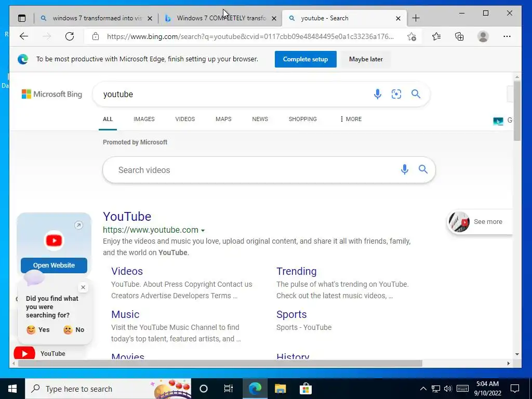Switch to the IMAGES tab

point(144,119)
